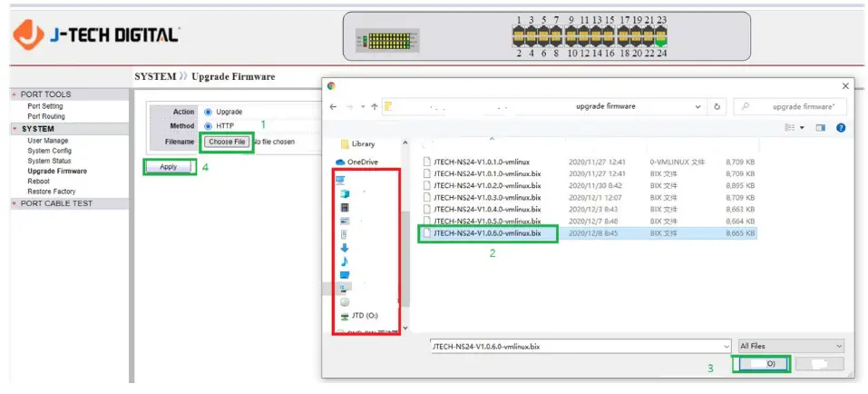
Task: Click port 24 on the switch panel
Action: (661, 44)
